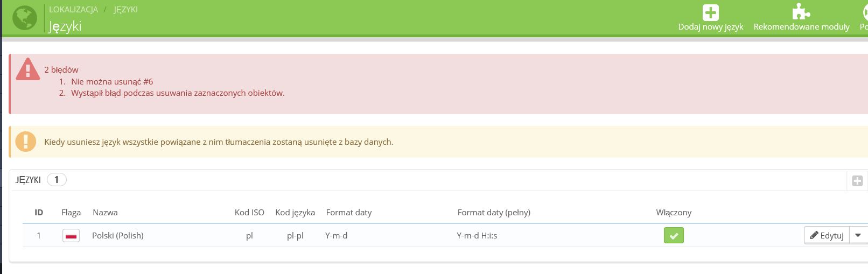This screenshot has height=274, width=868.
Task: Select the Format daty (pełny) column header
Action: click(494, 213)
